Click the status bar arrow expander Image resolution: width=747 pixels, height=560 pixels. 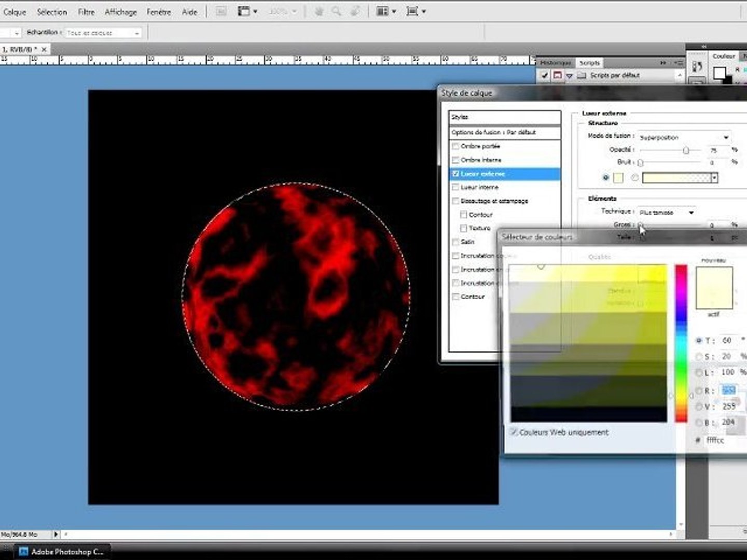coord(56,534)
